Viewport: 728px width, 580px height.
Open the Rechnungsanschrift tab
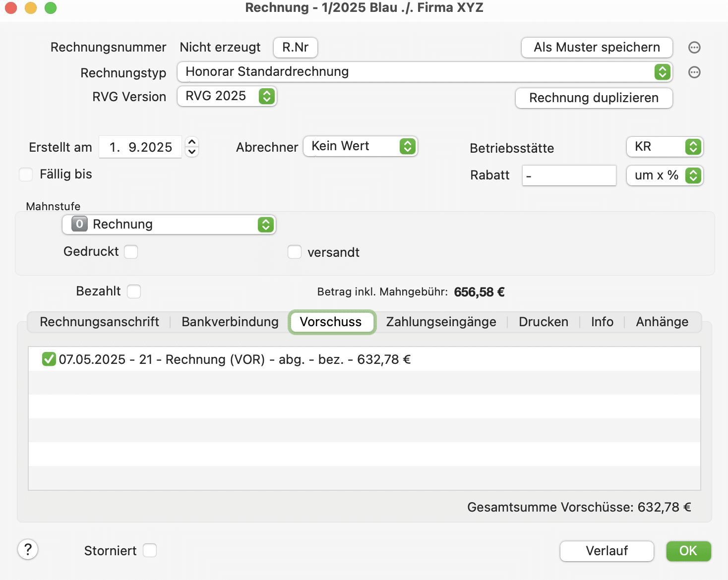pos(99,322)
